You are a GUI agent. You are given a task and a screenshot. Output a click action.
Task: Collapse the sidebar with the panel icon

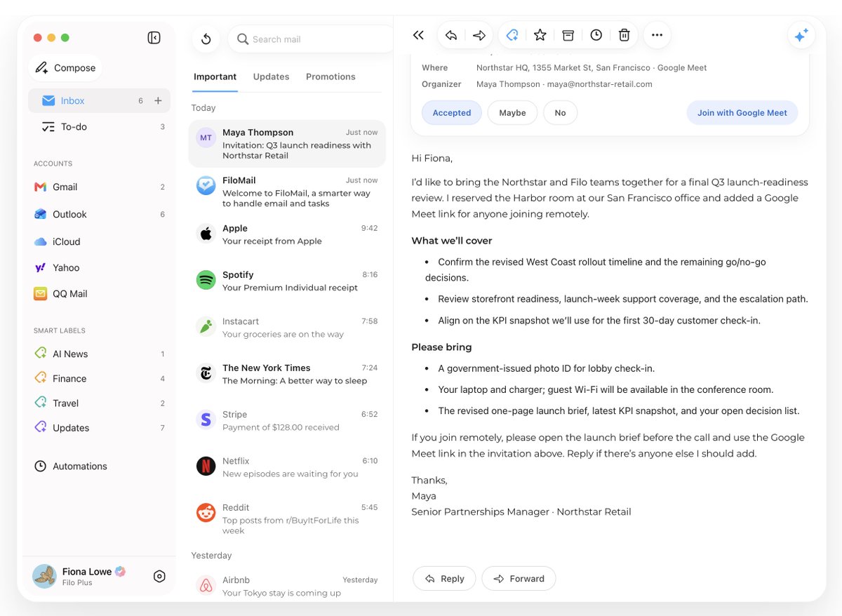154,38
